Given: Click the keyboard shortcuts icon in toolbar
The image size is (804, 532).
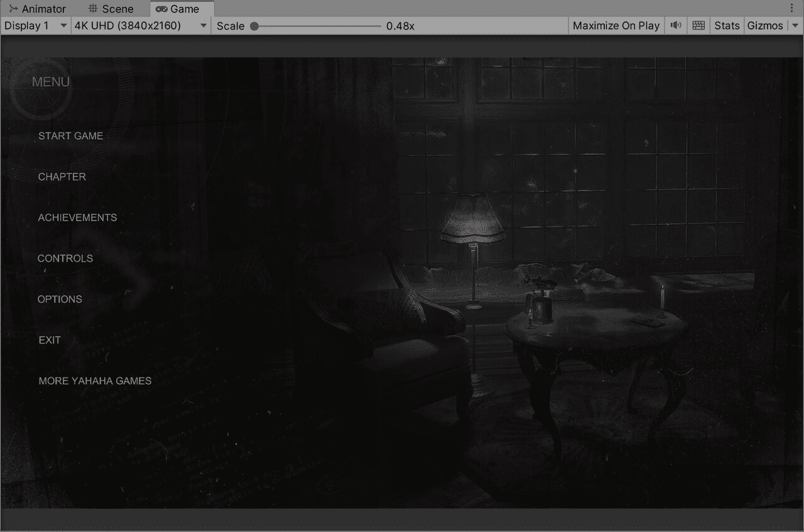Looking at the screenshot, I should point(698,26).
